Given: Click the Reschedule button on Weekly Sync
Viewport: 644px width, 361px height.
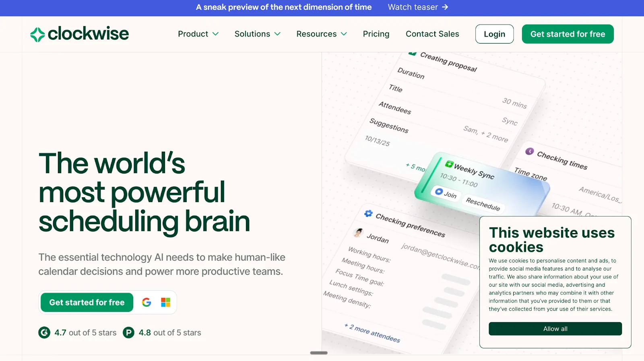Looking at the screenshot, I should [x=483, y=204].
